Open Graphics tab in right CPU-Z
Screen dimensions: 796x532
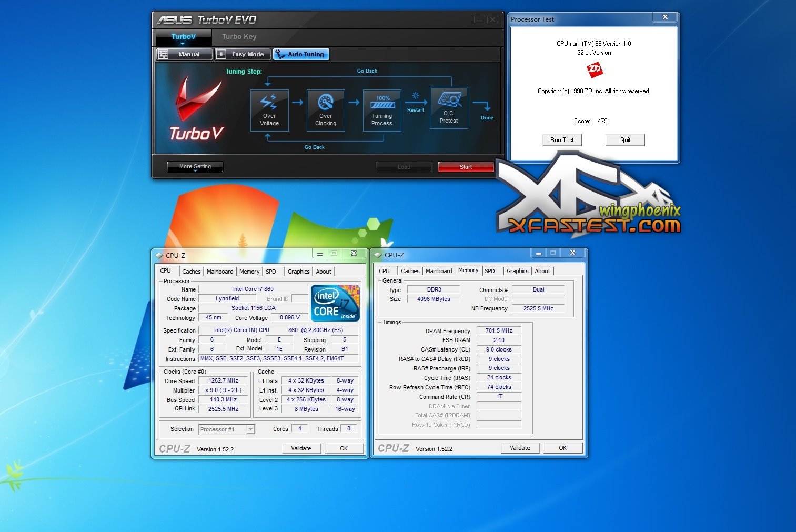pyautogui.click(x=518, y=272)
